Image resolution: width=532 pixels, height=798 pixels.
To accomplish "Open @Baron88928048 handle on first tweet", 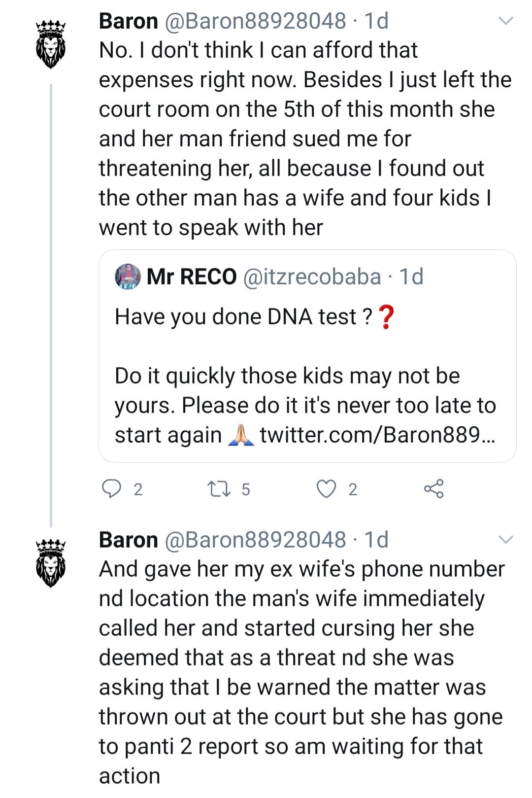I will click(255, 21).
